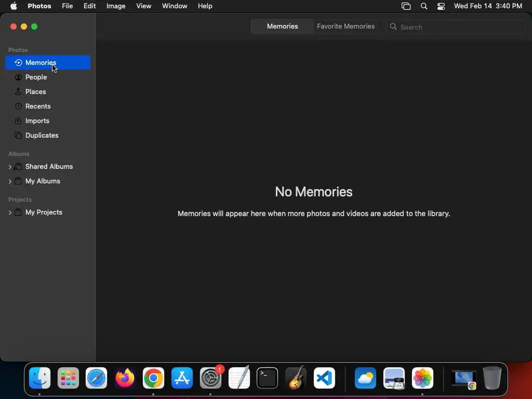Select the My Projects row
The width and height of the screenshot is (532, 399).
(48, 212)
